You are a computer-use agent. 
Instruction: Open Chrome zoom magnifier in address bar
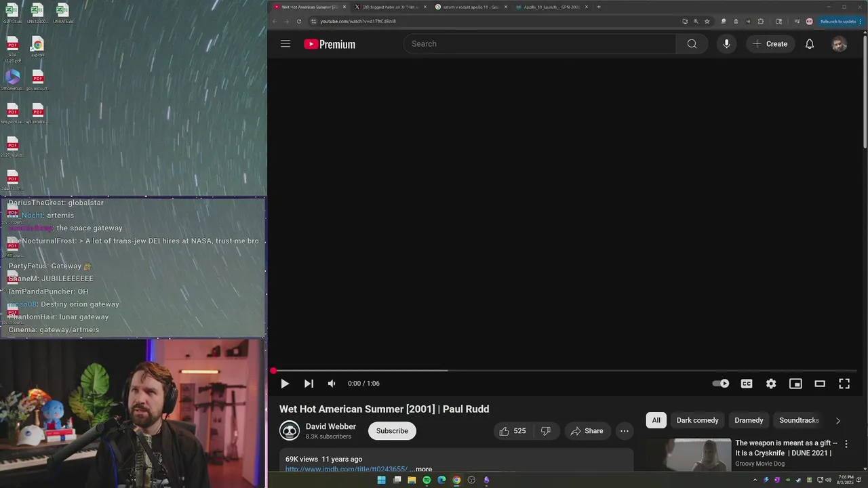coord(696,21)
